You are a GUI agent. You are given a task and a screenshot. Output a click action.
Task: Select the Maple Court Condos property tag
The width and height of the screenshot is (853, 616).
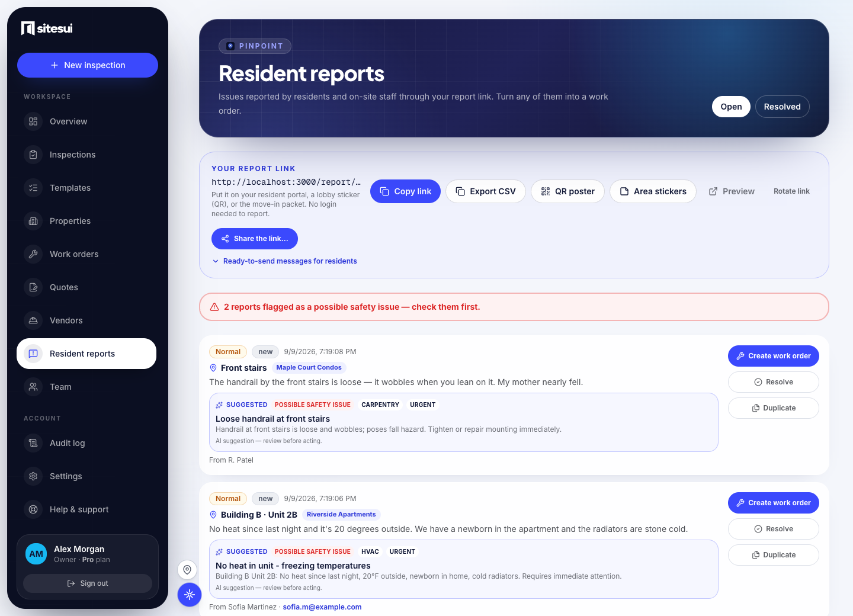(x=309, y=368)
